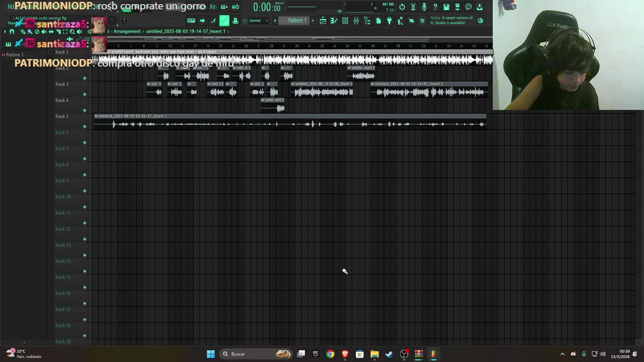644x362 pixels.
Task: Click the download content library icon
Action: pyautogui.click(x=479, y=7)
